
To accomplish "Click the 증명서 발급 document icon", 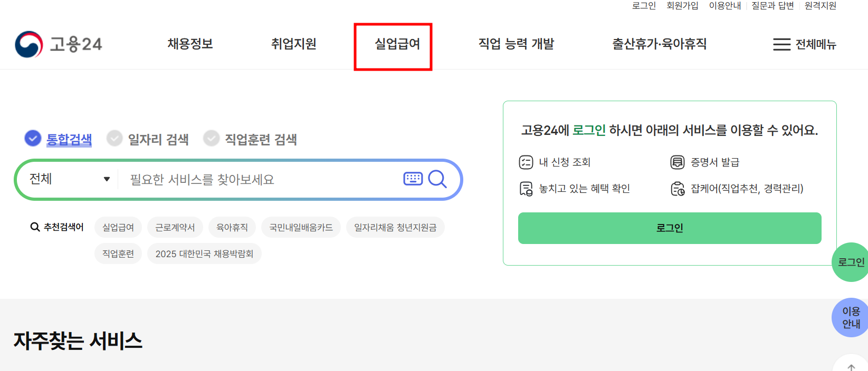I will [x=678, y=162].
